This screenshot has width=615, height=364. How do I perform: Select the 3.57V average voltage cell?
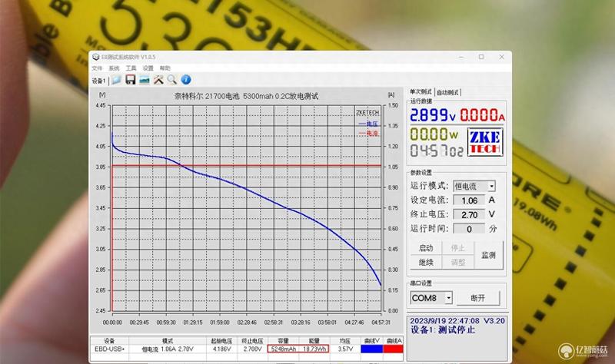pyautogui.click(x=344, y=349)
